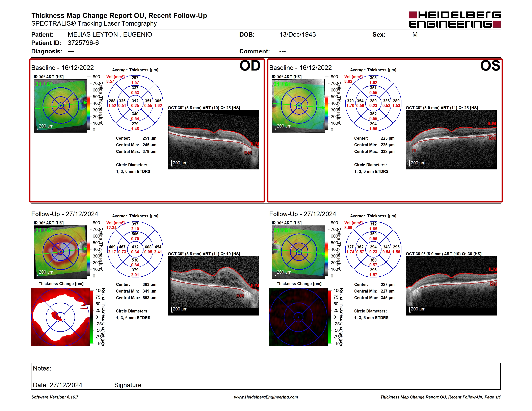Image resolution: width=532 pixels, height=411 pixels.
Task: Click the OD thickness change color scale
Action: point(92,317)
